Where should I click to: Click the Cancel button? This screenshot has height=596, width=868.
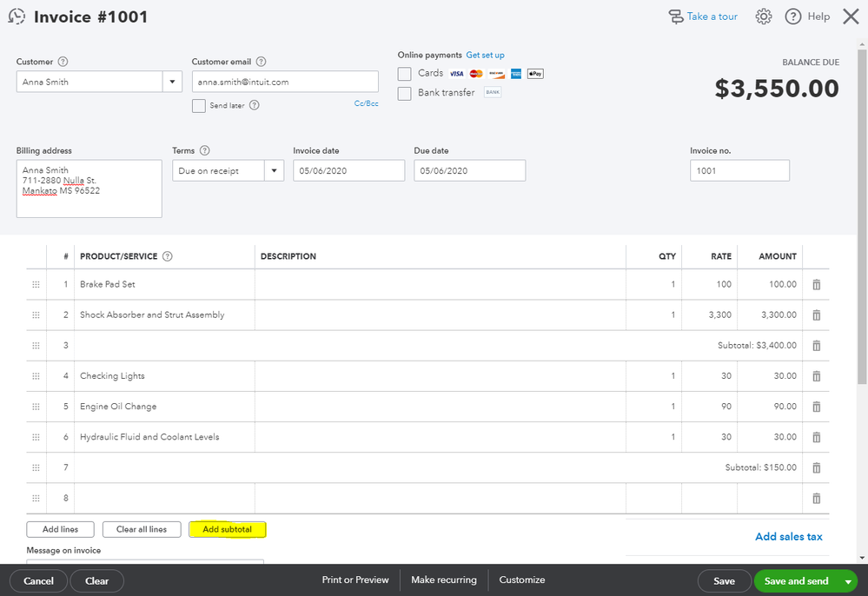[38, 581]
